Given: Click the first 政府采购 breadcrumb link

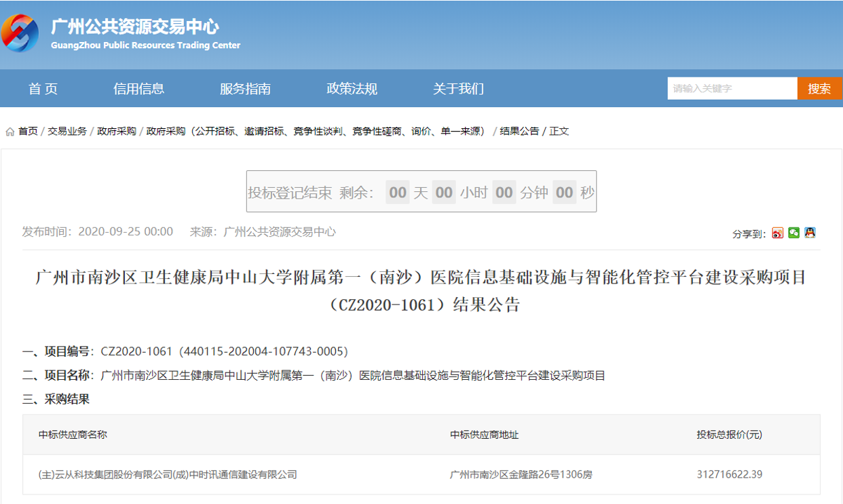Looking at the screenshot, I should click(117, 132).
